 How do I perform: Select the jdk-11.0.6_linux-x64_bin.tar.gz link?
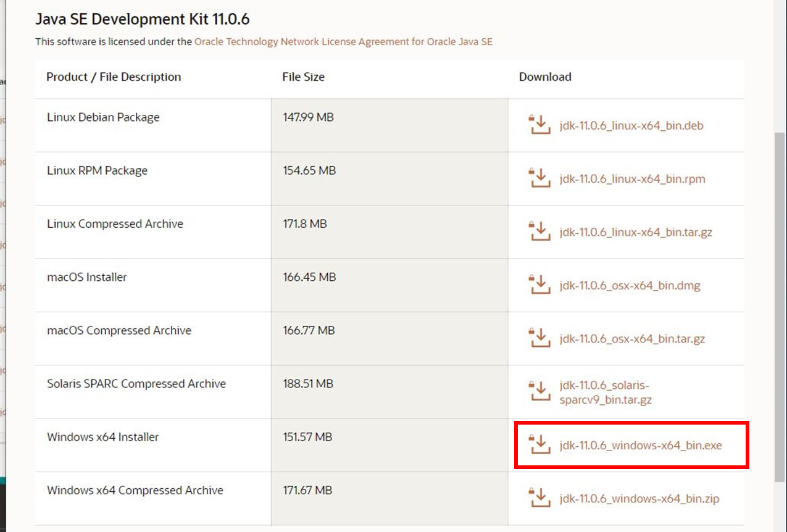coord(636,233)
